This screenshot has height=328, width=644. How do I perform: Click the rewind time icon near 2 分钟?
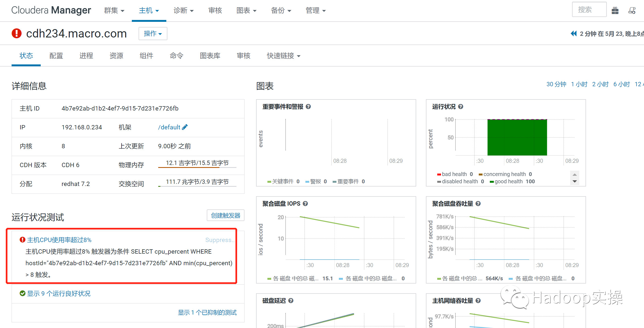(573, 33)
